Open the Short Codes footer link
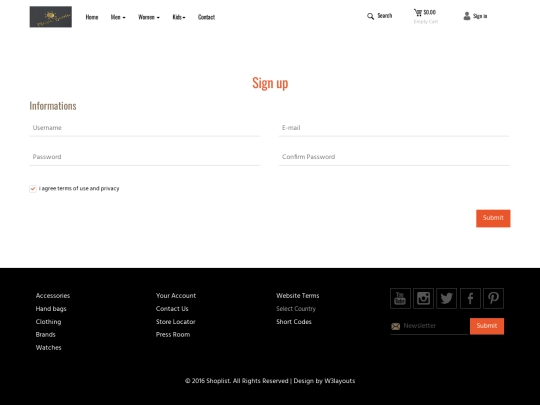Image resolution: width=540 pixels, height=405 pixels. [x=294, y=322]
